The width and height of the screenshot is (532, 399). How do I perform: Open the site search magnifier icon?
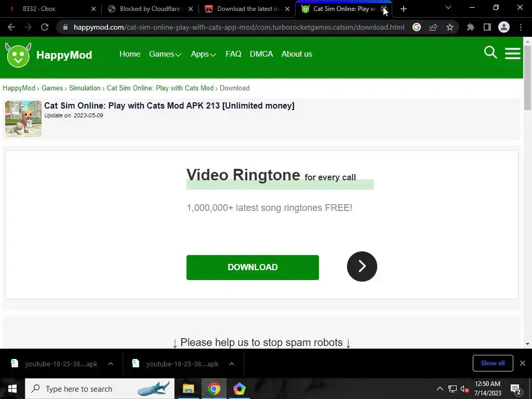pyautogui.click(x=490, y=53)
